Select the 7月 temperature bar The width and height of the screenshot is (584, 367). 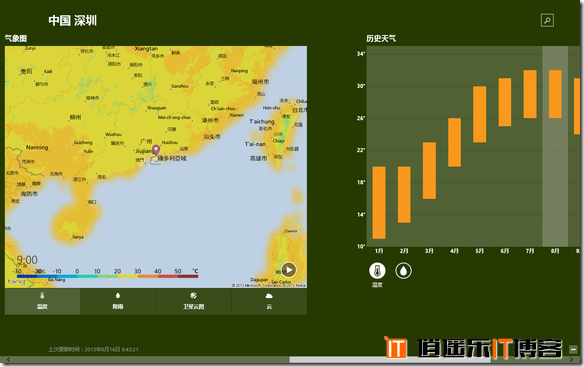tap(530, 94)
